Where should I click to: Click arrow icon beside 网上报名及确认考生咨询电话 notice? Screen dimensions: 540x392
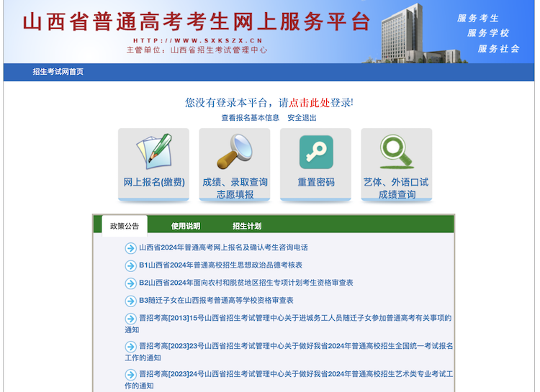pos(130,247)
